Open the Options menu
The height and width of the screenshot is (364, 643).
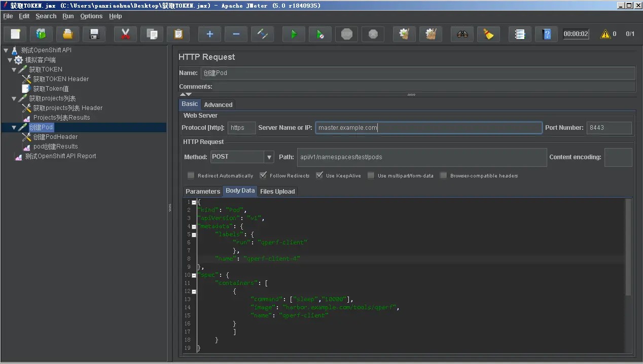coord(91,16)
